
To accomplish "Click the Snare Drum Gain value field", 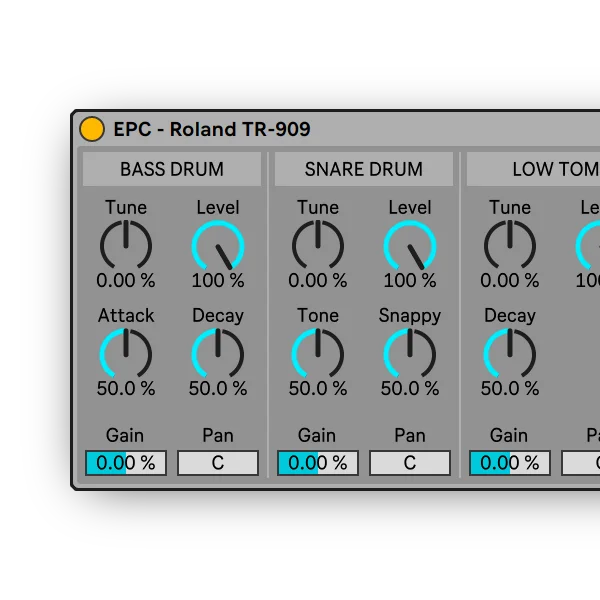I will pyautogui.click(x=318, y=463).
